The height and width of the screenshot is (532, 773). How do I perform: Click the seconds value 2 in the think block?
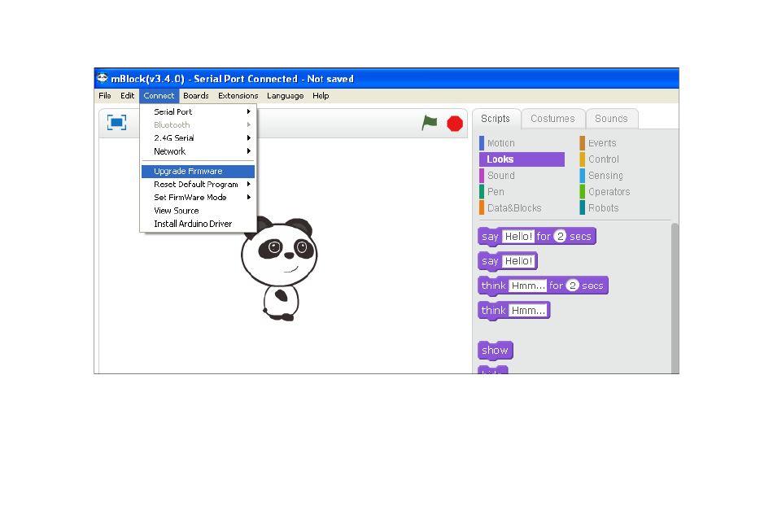point(572,286)
